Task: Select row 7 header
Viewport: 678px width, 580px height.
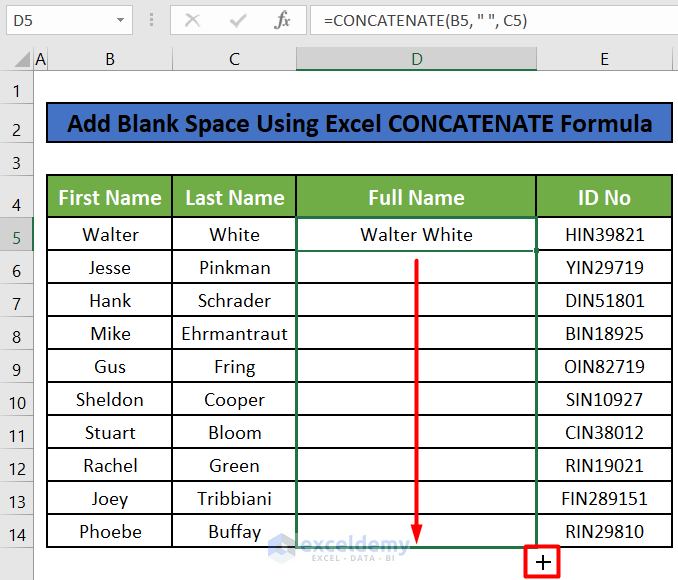Action: [x=16, y=300]
